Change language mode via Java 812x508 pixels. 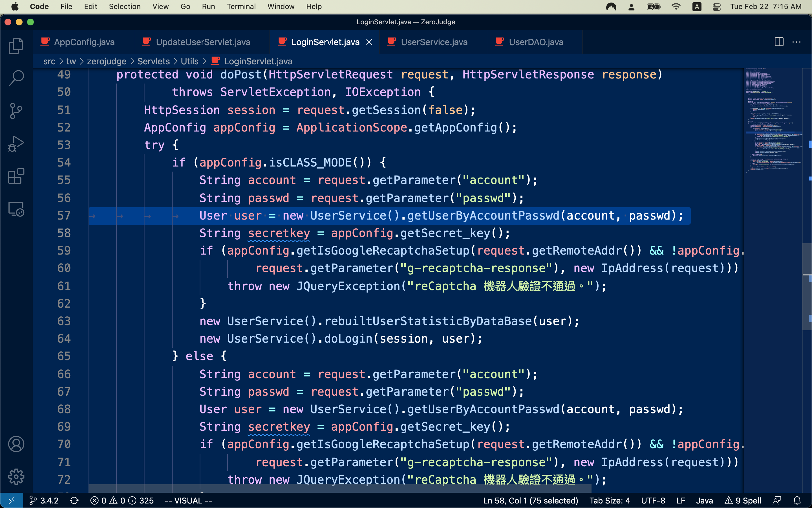pyautogui.click(x=704, y=501)
